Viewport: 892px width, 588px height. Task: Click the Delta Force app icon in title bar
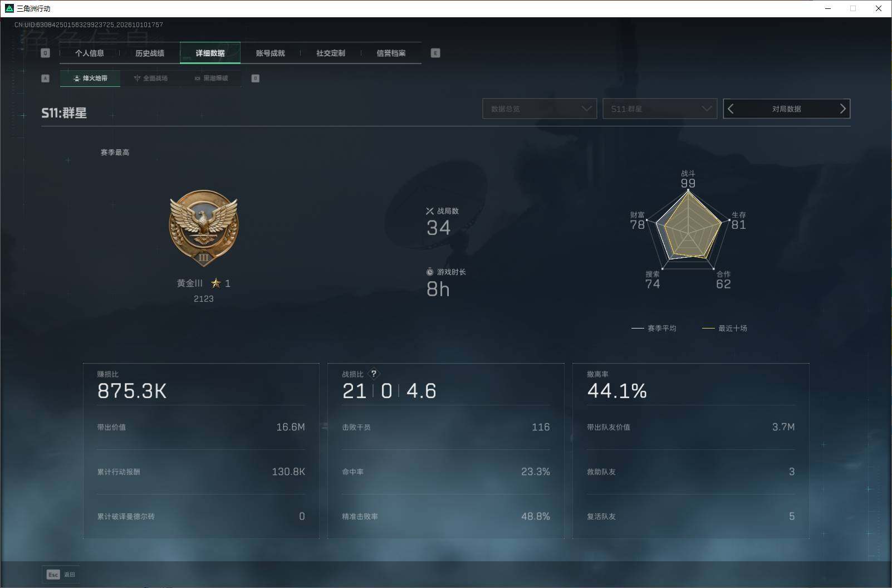[9, 8]
